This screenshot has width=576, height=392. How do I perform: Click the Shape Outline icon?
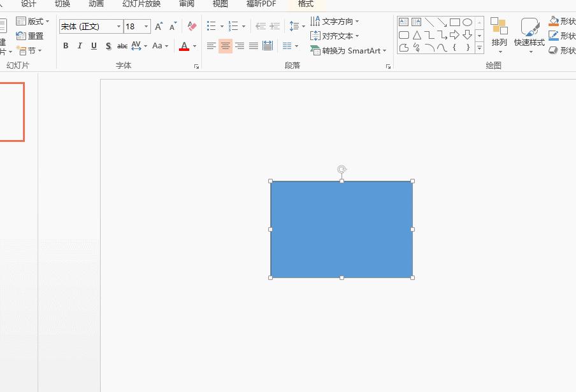coord(553,35)
